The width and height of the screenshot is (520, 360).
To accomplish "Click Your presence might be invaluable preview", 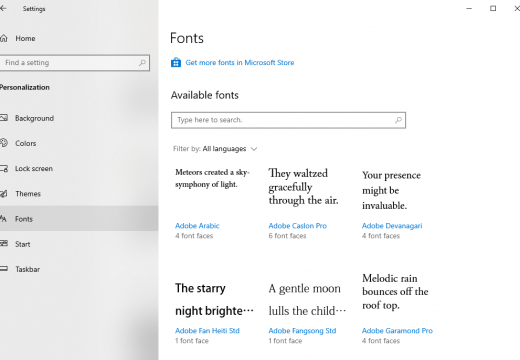I will coord(391,190).
